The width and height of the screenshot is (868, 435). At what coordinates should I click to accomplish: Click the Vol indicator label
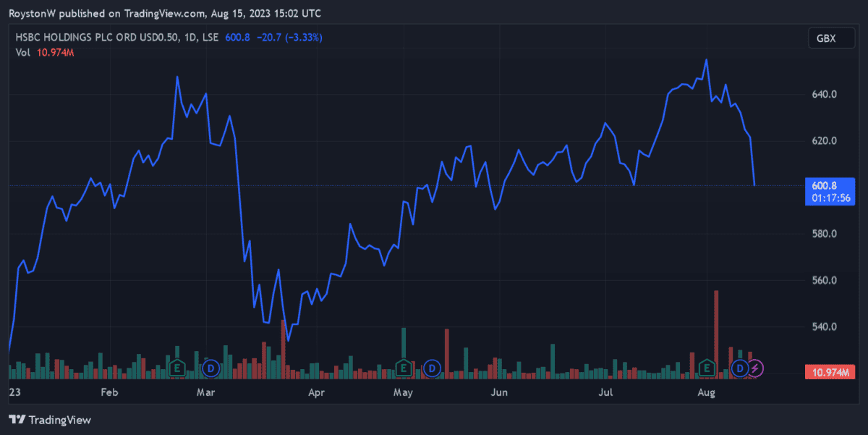pyautogui.click(x=22, y=52)
